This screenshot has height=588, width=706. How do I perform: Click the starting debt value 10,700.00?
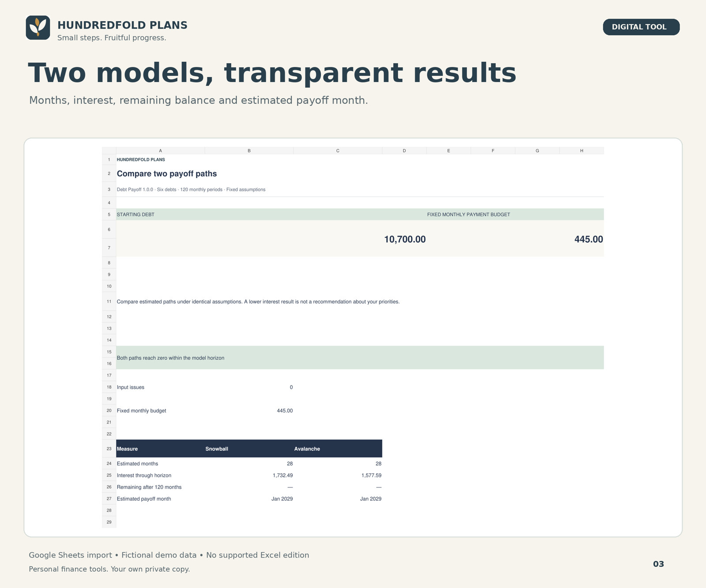(405, 240)
